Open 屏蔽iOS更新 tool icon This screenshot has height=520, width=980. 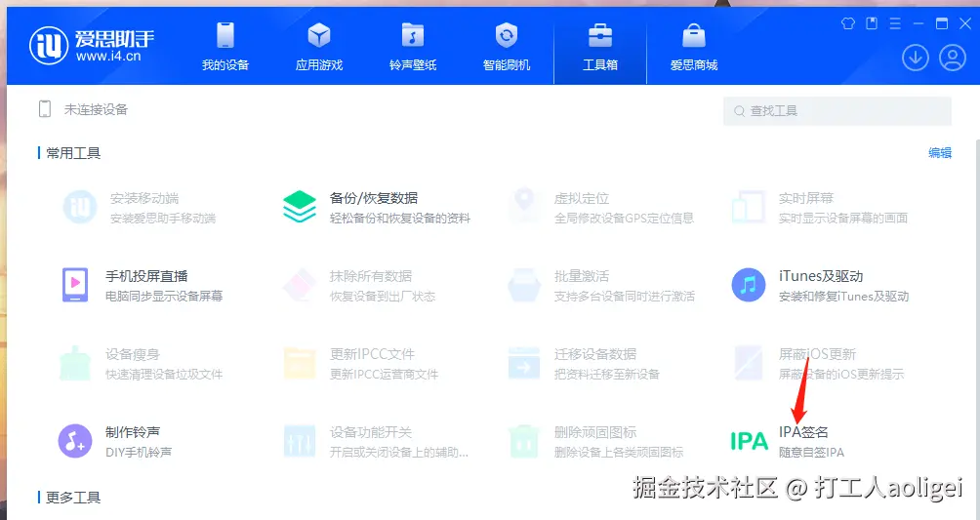[749, 363]
